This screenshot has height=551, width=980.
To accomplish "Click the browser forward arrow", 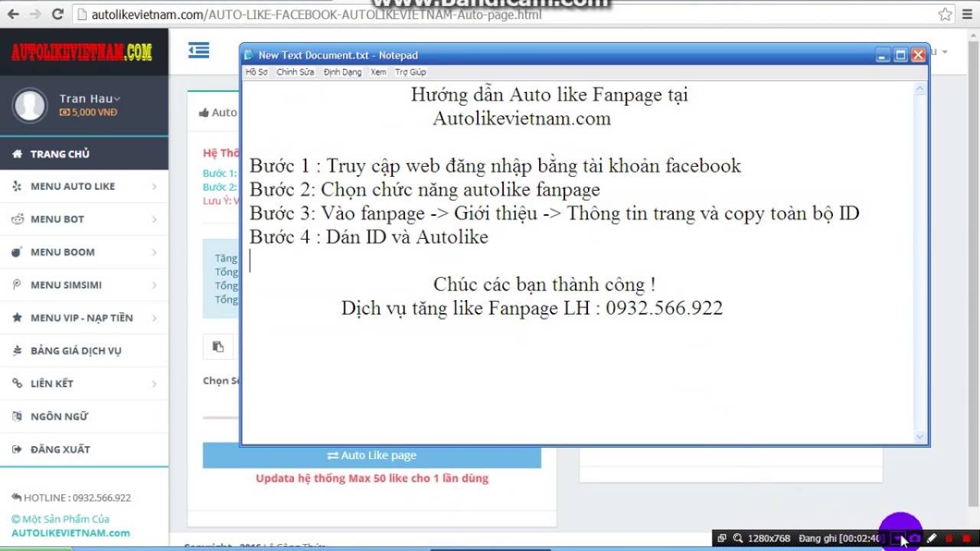I will pyautogui.click(x=35, y=14).
